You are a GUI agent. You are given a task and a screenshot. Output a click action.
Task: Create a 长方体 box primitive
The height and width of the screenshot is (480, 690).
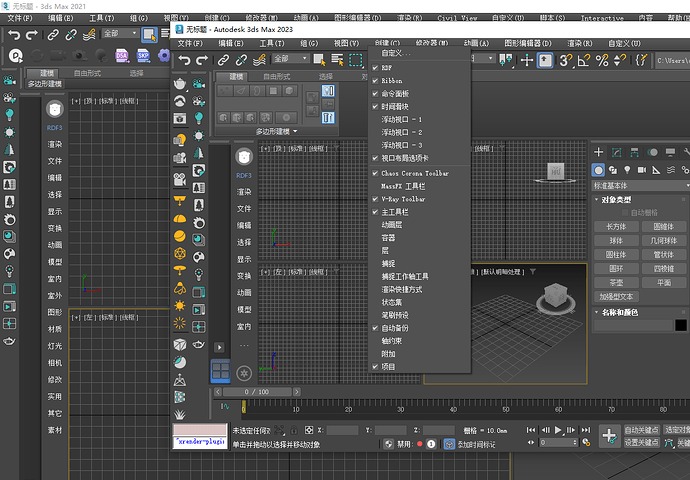point(616,227)
